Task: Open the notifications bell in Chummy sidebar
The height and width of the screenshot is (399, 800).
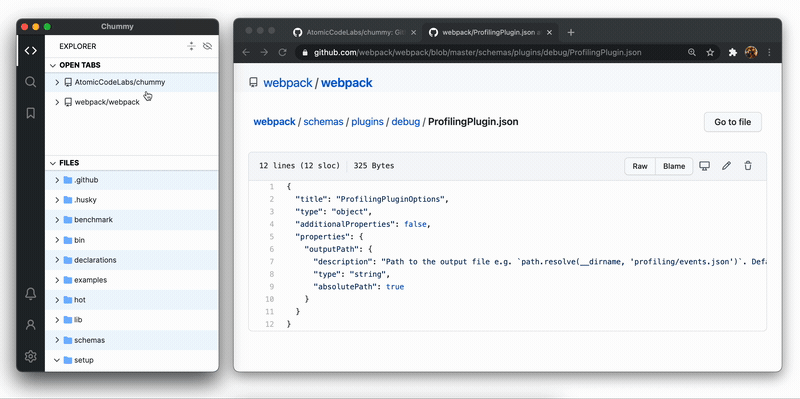Action: tap(31, 293)
